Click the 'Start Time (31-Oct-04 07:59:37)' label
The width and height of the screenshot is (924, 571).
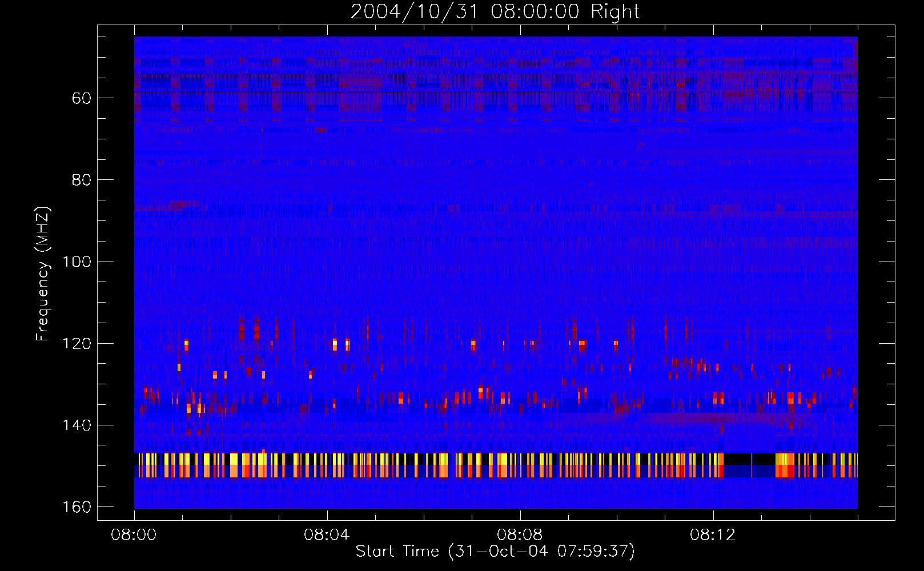pyautogui.click(x=495, y=552)
